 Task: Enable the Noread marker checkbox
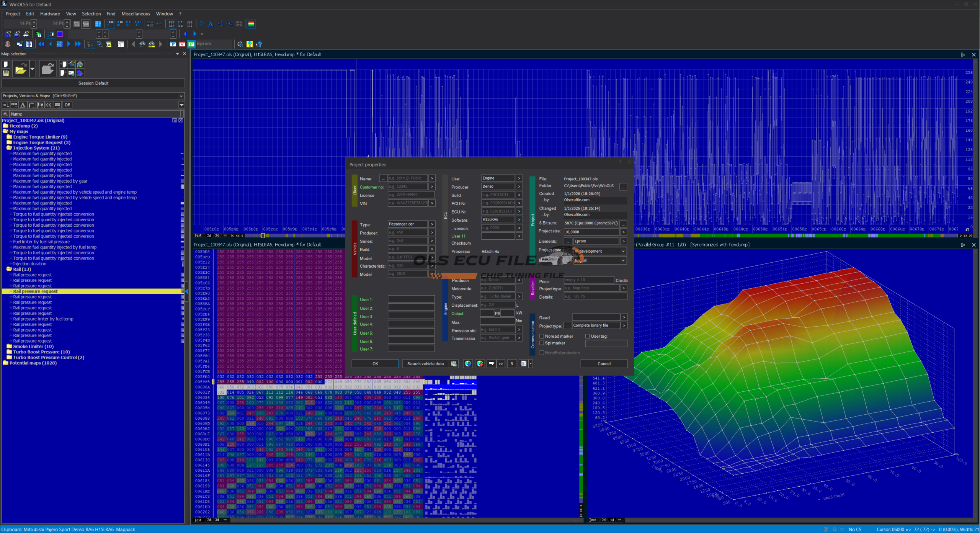tap(542, 336)
